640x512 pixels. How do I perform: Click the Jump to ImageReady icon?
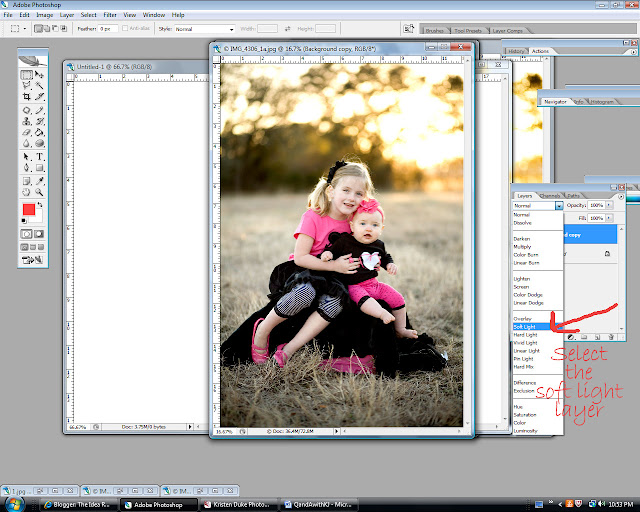33,260
